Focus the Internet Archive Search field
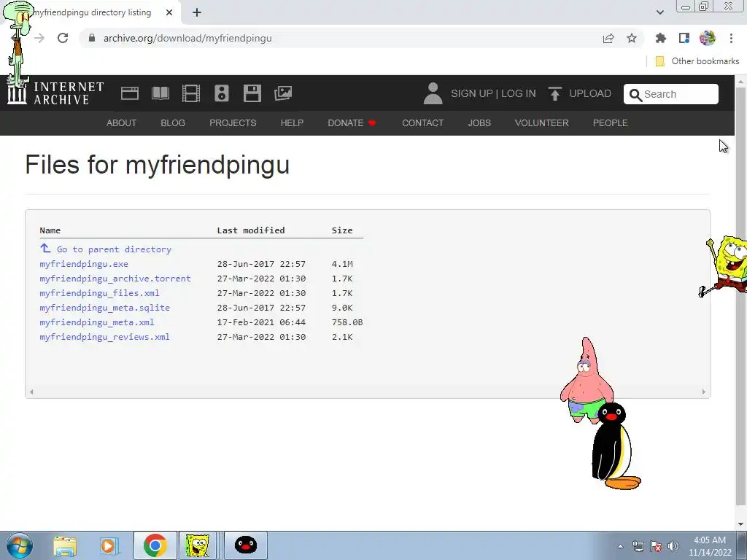 (671, 94)
